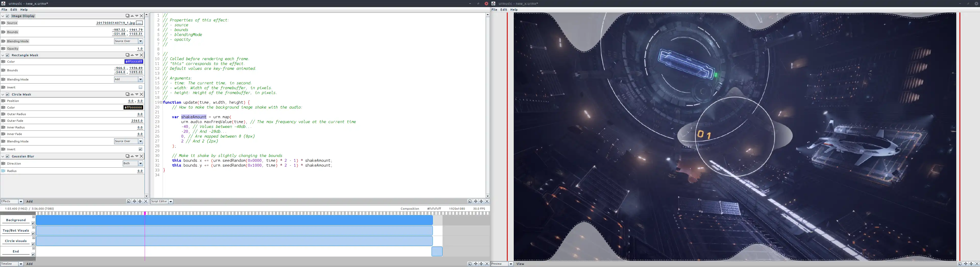The width and height of the screenshot is (980, 267).
Task: Open Rectangle Mask color #ff3333ff swatch
Action: pyautogui.click(x=134, y=62)
